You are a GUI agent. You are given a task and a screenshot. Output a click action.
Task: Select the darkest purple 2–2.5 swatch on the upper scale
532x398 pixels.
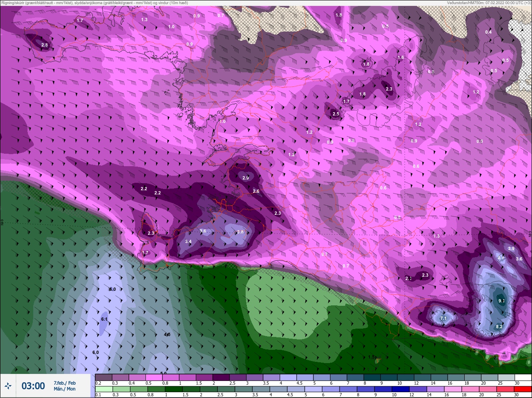pos(221,377)
